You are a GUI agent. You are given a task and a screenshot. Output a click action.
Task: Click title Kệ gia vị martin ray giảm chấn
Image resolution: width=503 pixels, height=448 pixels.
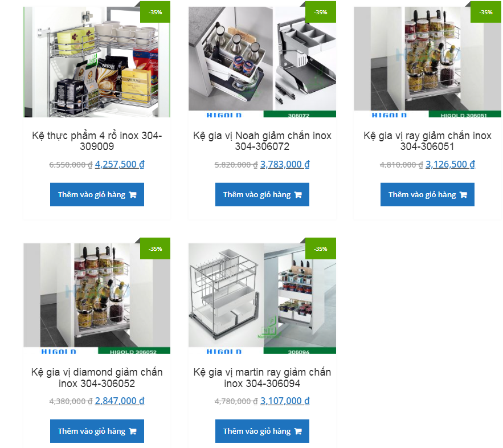262,378
